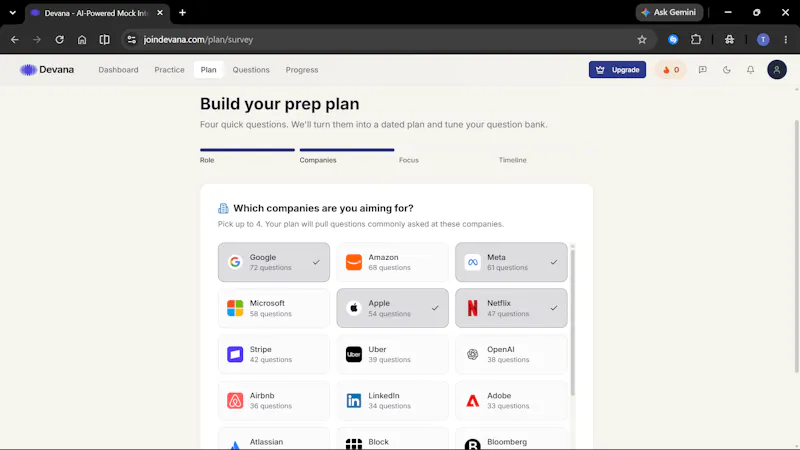The image size is (800, 450).
Task: Toggle the split view icon
Action: coord(104,39)
